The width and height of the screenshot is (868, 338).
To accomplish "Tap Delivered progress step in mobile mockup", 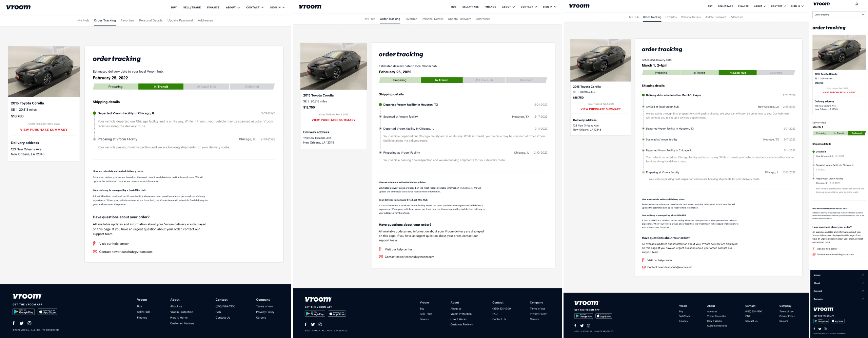I will tap(856, 133).
